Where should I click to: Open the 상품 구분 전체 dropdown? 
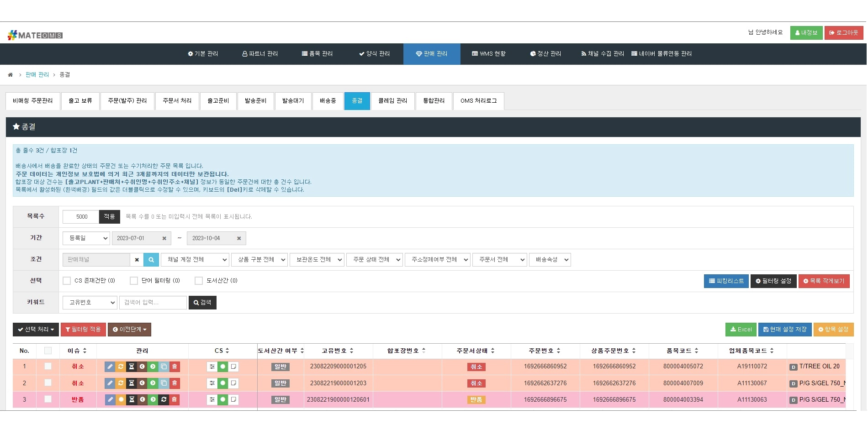[259, 260]
